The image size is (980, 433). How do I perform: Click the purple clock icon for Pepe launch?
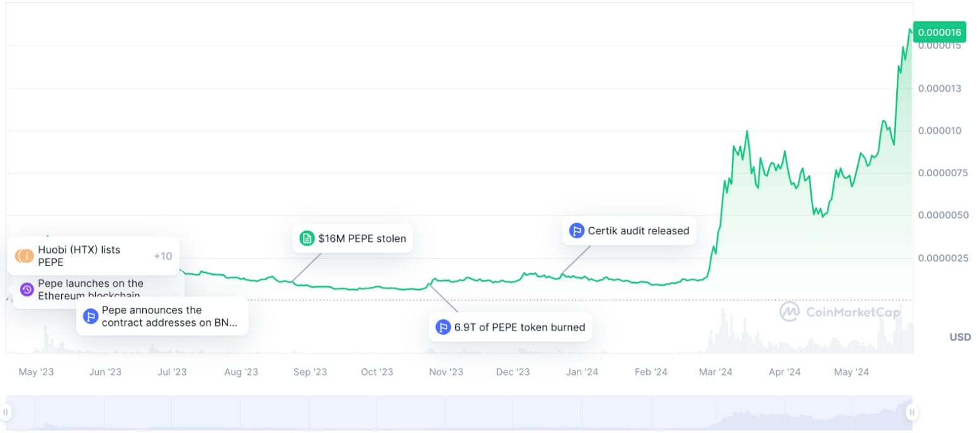click(26, 290)
